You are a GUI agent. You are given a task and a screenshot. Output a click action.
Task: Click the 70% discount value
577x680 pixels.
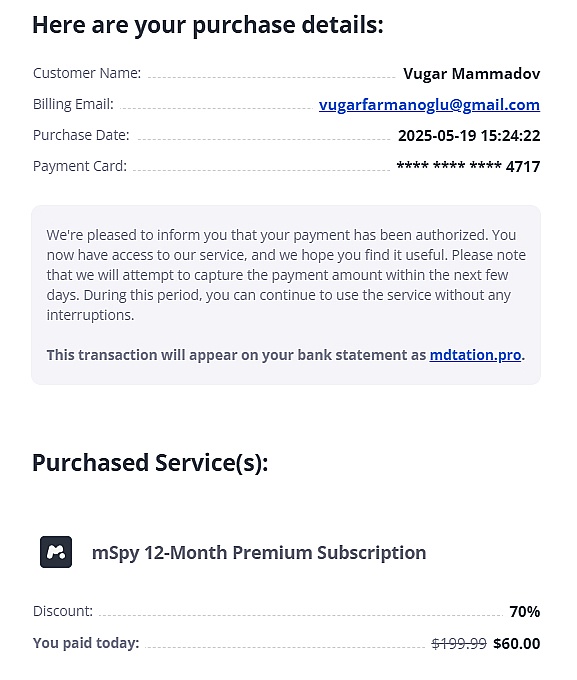point(525,611)
